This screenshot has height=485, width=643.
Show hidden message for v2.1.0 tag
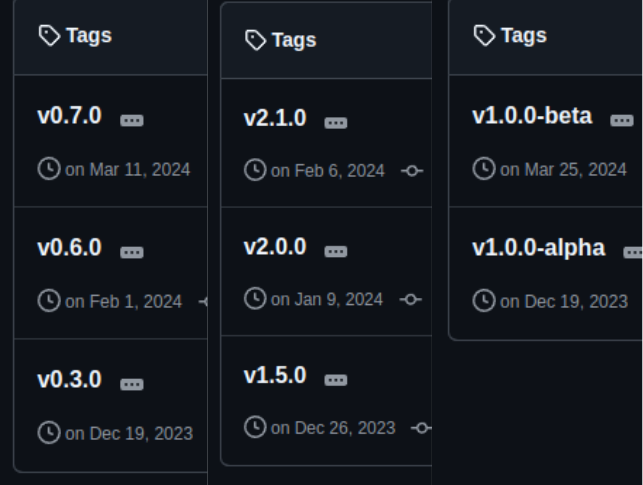(x=336, y=123)
